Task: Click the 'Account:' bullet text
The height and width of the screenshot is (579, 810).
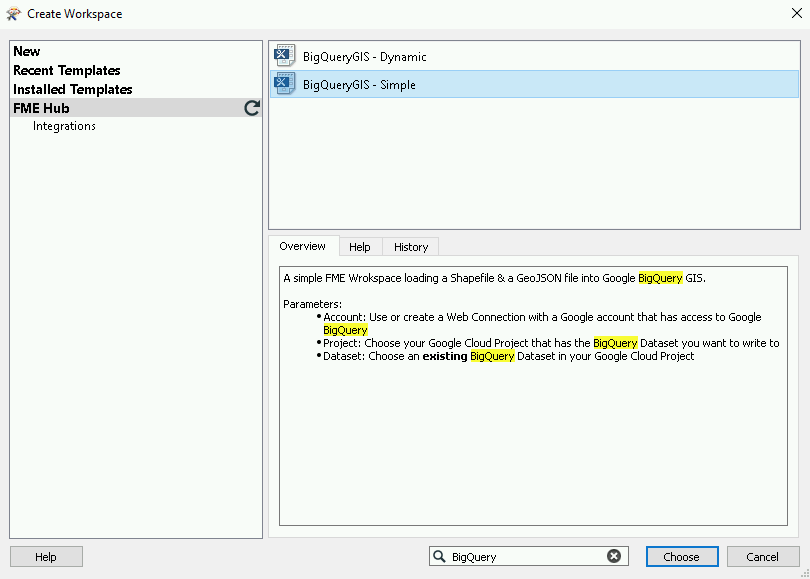Action: click(542, 323)
